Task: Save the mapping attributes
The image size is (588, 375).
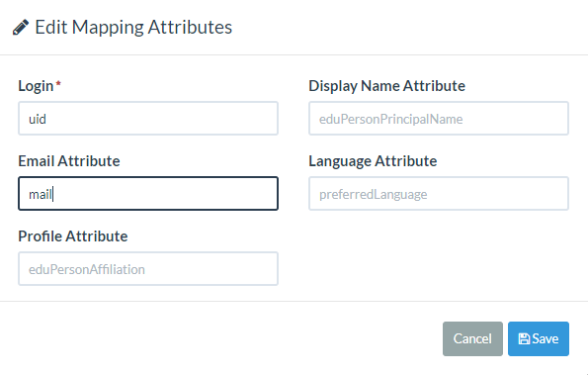Action: tap(539, 338)
